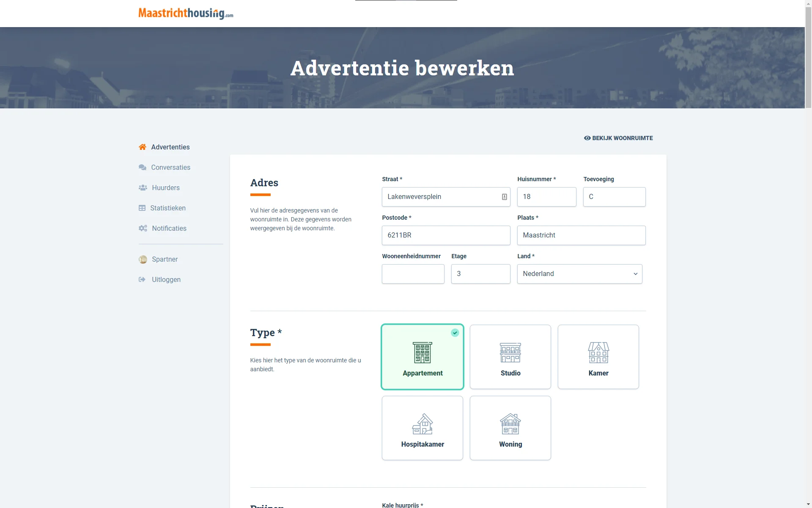Click the Postcode input field
This screenshot has width=812, height=508.
[x=446, y=235]
